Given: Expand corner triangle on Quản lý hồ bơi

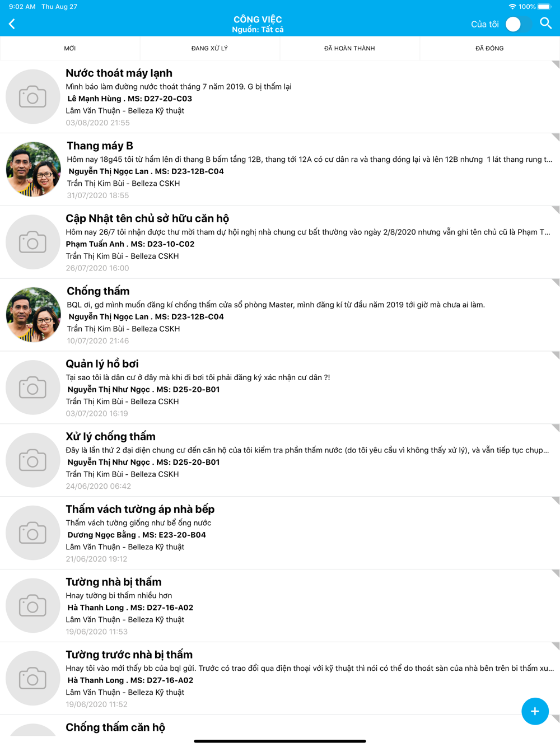Looking at the screenshot, I should coord(556,356).
